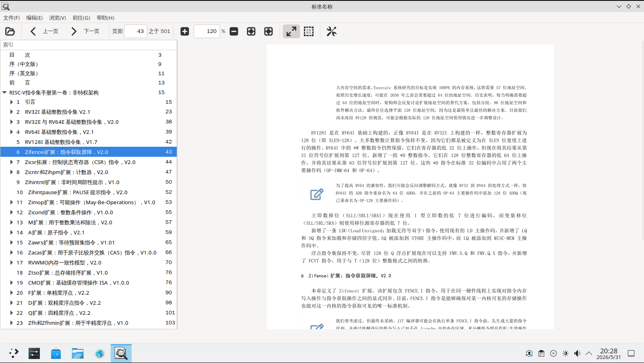Select Zacas扩展 entry

coord(89,253)
